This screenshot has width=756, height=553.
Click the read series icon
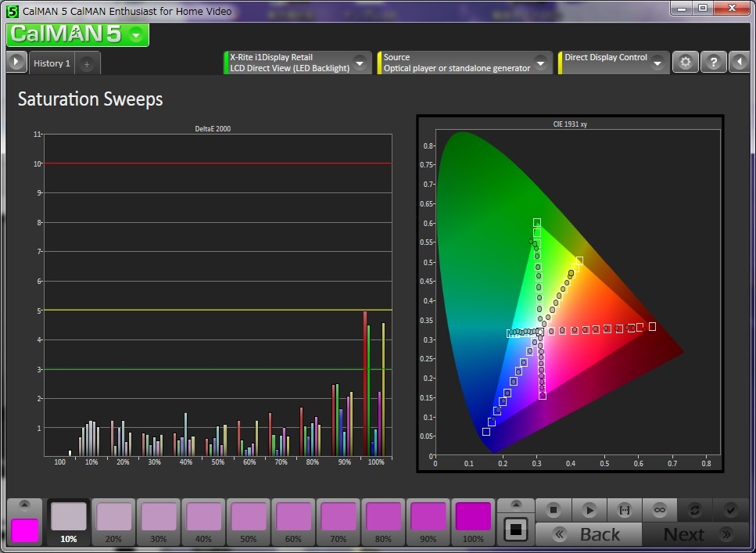pos(625,510)
